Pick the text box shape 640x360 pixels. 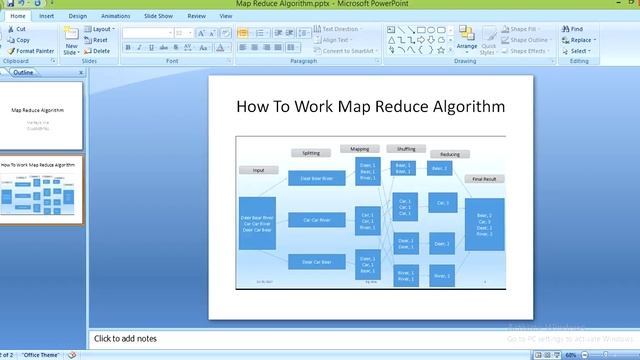click(x=391, y=30)
